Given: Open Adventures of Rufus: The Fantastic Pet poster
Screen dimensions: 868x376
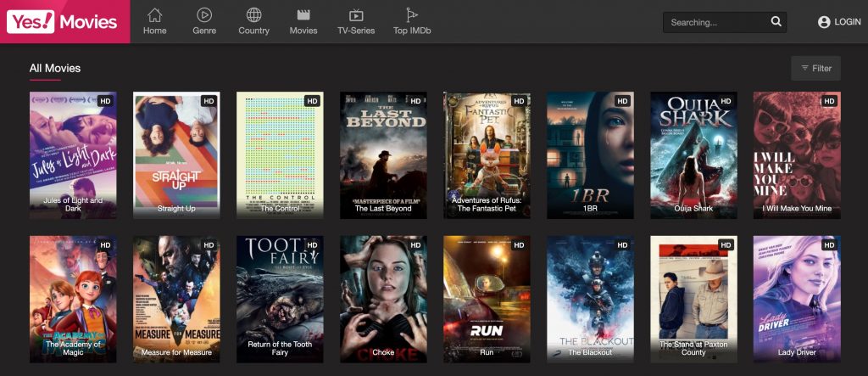Looking at the screenshot, I should click(487, 155).
